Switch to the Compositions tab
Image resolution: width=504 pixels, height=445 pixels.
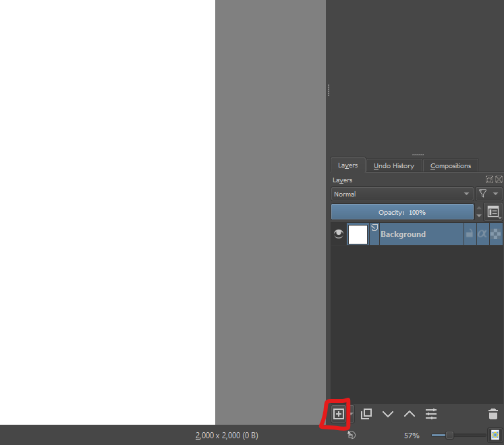[451, 166]
